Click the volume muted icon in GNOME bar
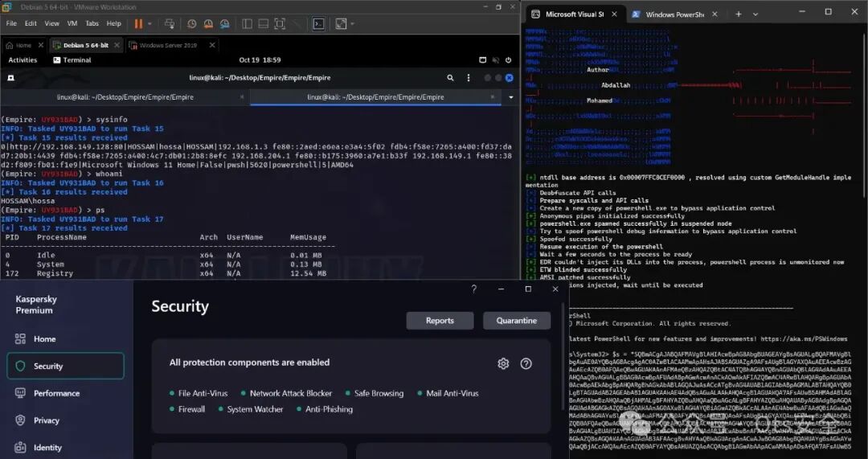This screenshot has width=868, height=459. 495,59
